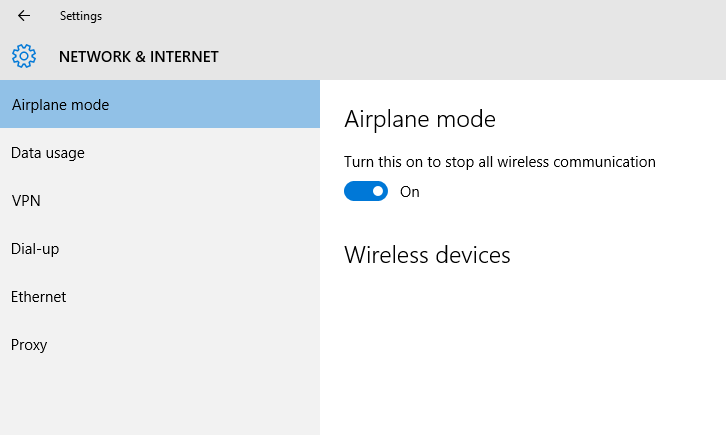
Task: Click the "Settings" window title text
Action: (x=81, y=16)
